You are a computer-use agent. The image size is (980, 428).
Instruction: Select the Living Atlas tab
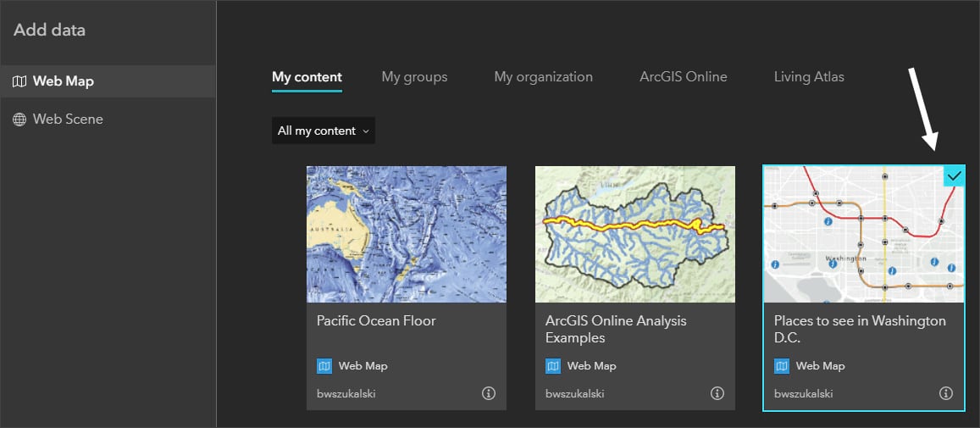809,77
